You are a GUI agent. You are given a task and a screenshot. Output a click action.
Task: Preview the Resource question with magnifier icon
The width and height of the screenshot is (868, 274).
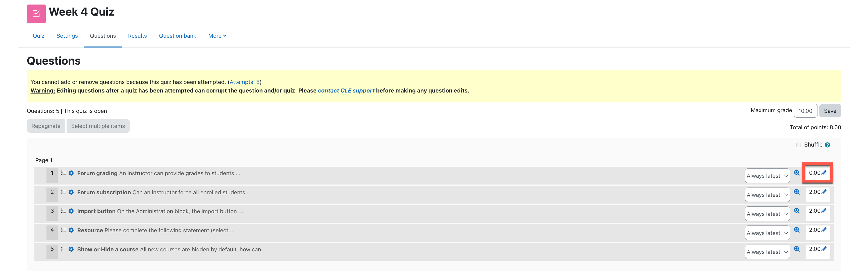pos(797,230)
